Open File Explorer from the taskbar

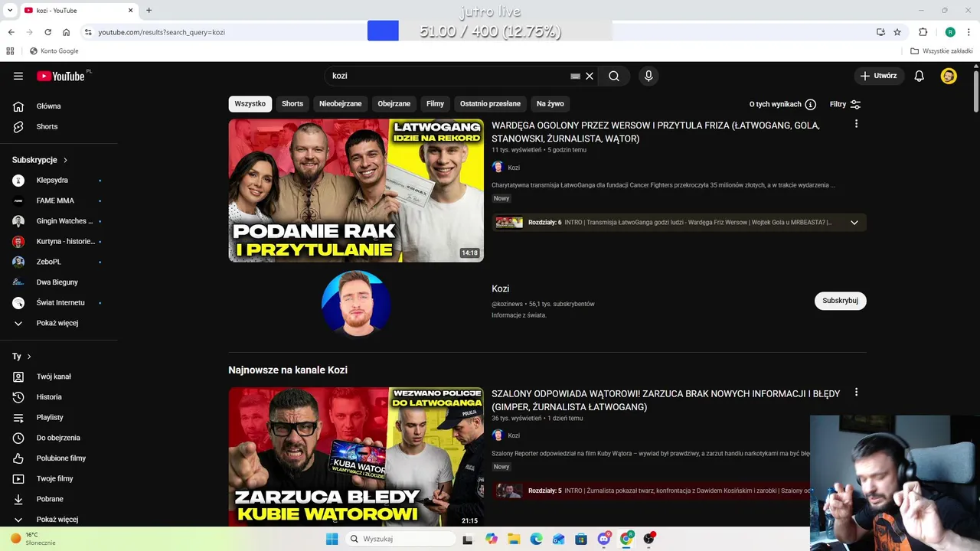(514, 539)
